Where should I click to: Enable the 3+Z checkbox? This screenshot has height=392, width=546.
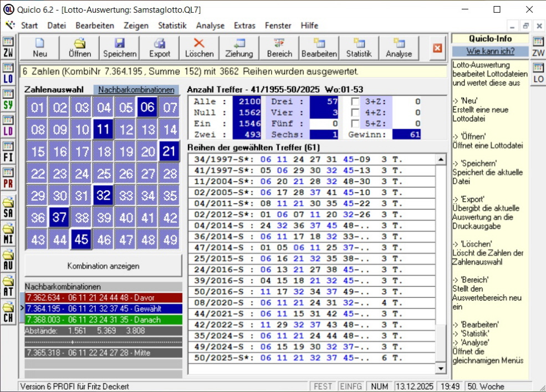[355, 101]
